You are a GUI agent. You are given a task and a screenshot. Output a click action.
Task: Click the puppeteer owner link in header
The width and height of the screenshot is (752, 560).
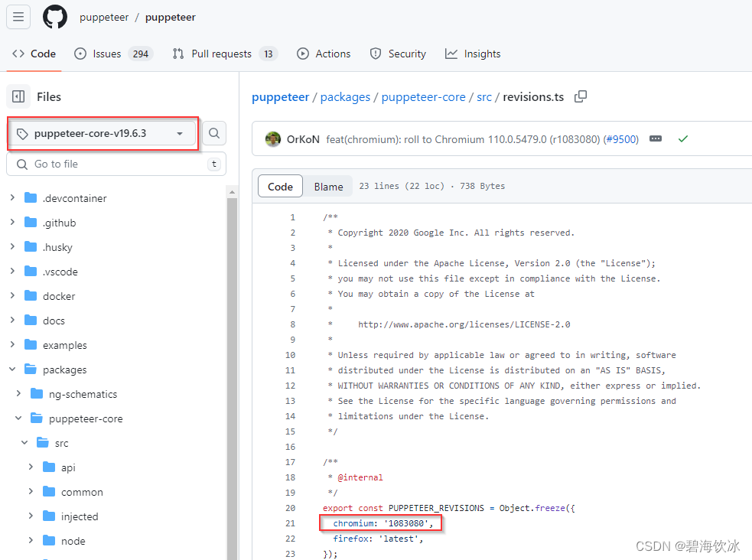tap(104, 18)
